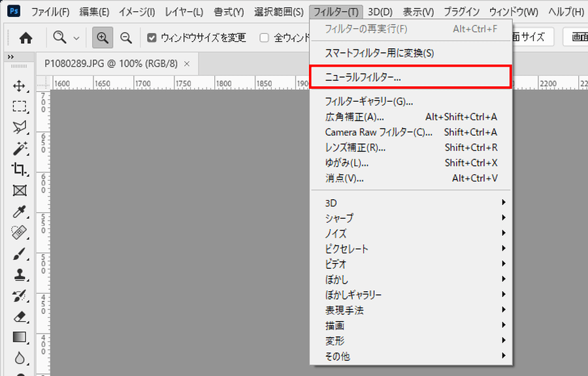Select the Frame tool
This screenshot has width=588, height=376.
20,190
